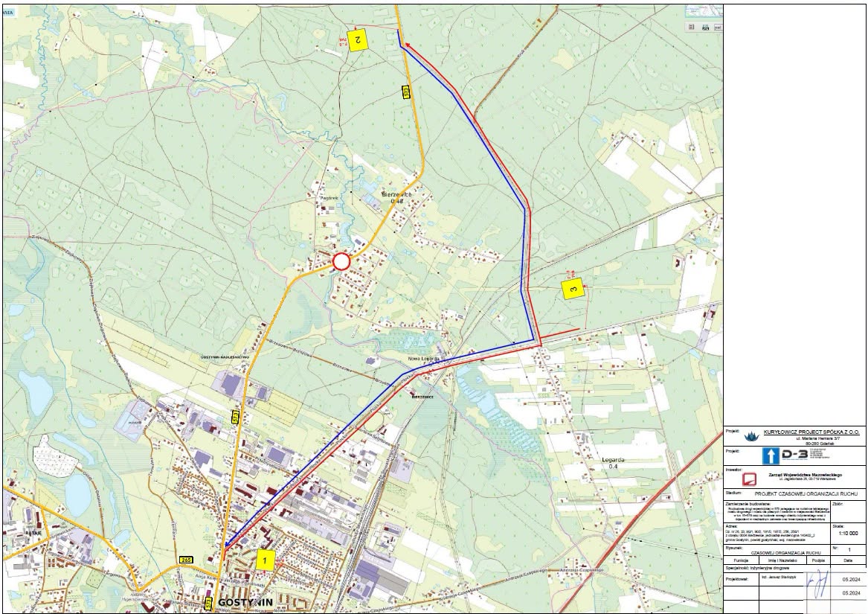Click the KURYŁOWICZ PROJECT SPÓŁKA Z O.O. heading

point(811,431)
